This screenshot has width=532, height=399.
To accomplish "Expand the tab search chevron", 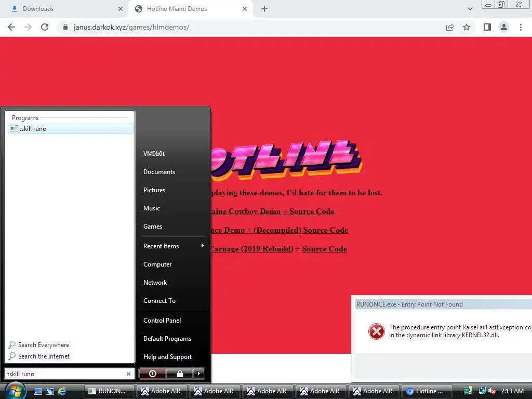I will [470, 9].
